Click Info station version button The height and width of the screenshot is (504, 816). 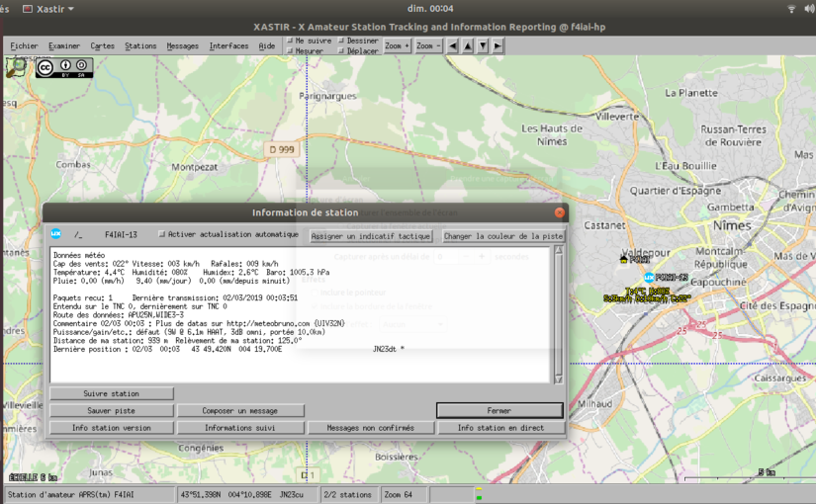[112, 428]
